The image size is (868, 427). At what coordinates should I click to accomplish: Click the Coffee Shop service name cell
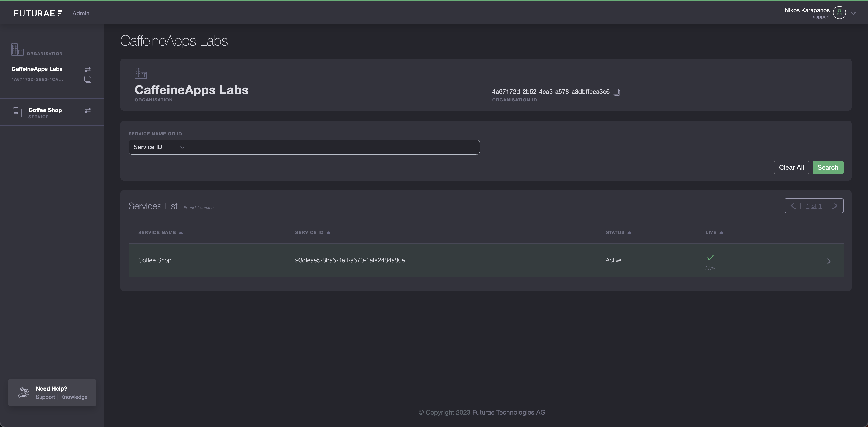point(155,260)
